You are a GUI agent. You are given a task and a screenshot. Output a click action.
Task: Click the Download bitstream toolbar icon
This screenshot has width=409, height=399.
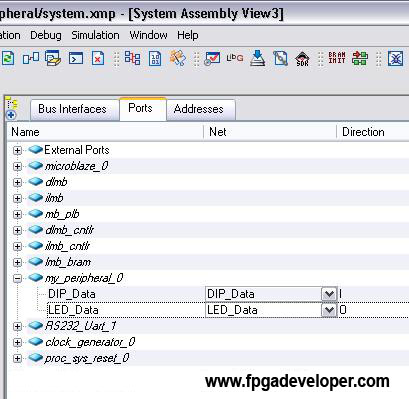click(257, 58)
